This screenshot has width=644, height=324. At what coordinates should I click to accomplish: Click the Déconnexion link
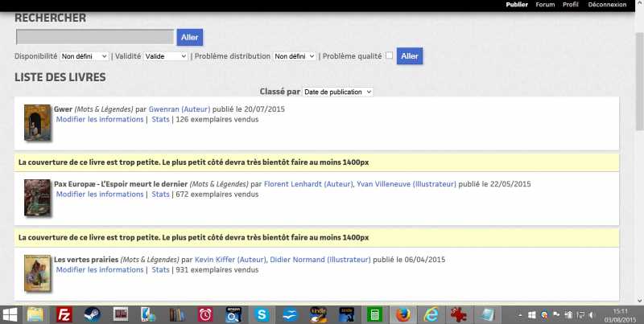607,5
